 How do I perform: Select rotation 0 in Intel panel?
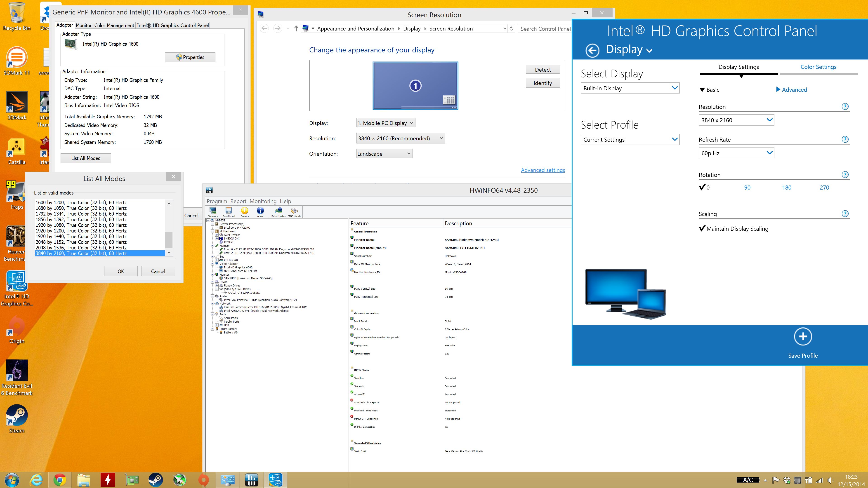[704, 187]
